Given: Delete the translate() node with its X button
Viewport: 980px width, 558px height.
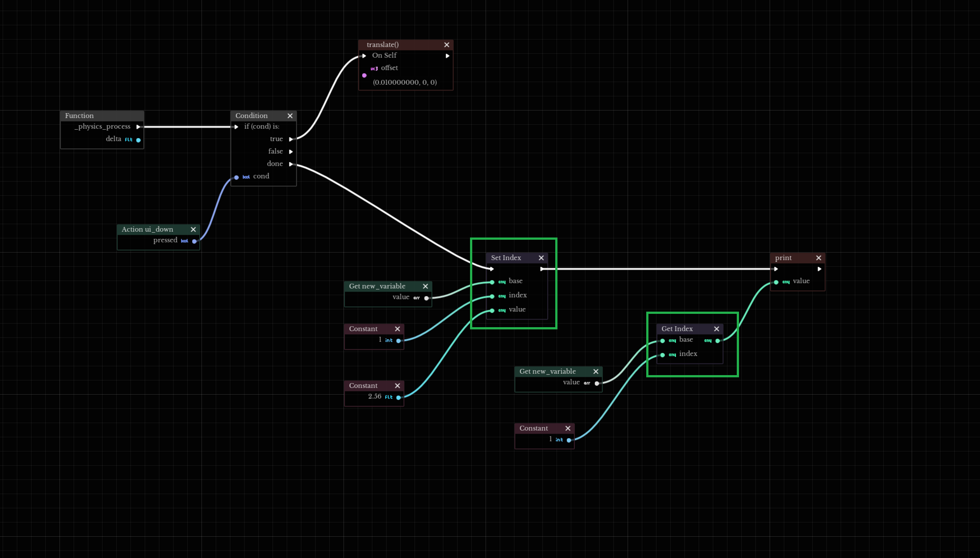Looking at the screenshot, I should click(447, 44).
